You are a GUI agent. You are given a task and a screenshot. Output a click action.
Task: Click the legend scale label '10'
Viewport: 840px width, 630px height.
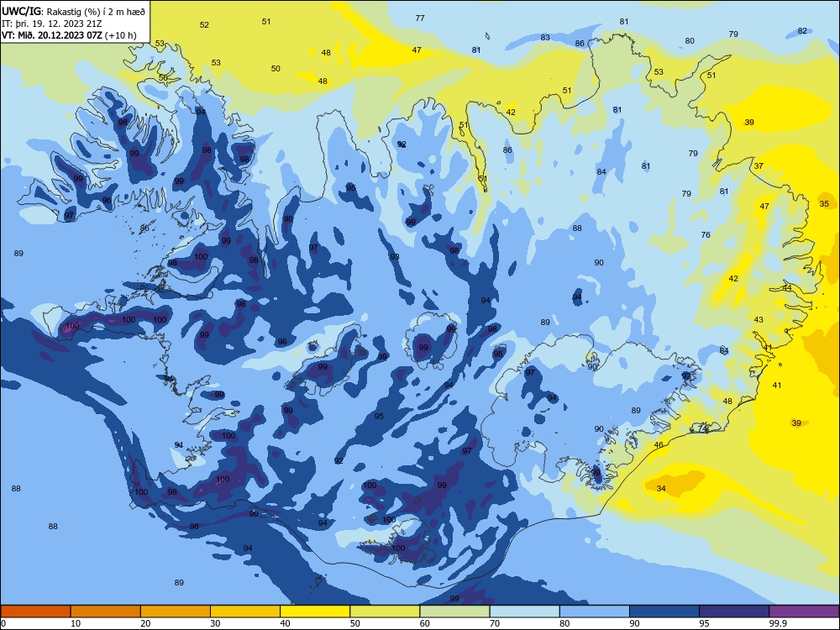tap(76, 623)
